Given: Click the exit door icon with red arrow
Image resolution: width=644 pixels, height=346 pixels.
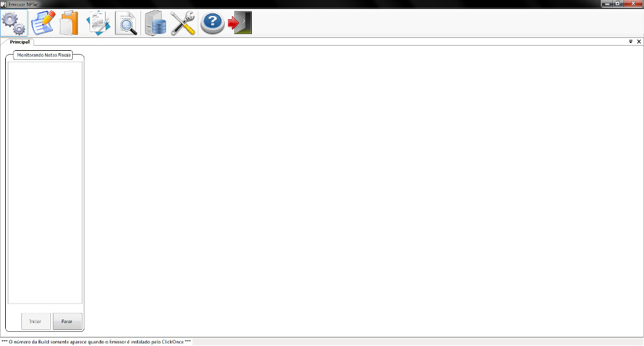Looking at the screenshot, I should 240,23.
